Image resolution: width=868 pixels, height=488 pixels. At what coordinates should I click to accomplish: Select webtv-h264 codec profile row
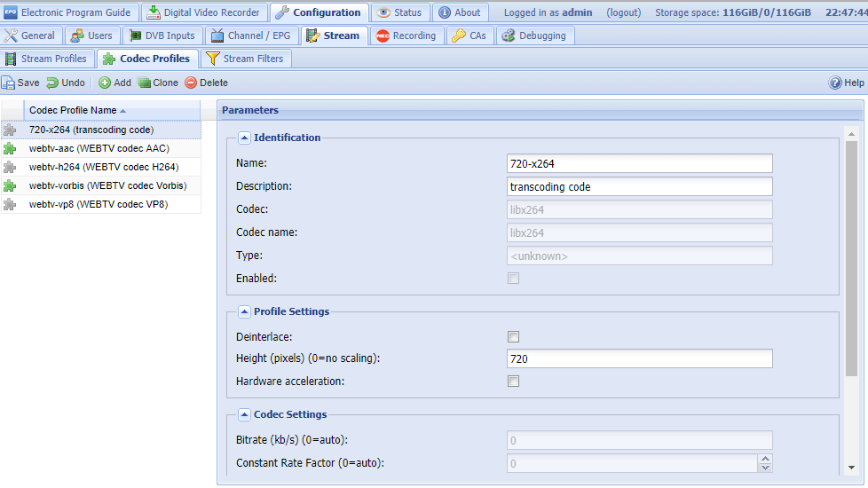coord(103,167)
